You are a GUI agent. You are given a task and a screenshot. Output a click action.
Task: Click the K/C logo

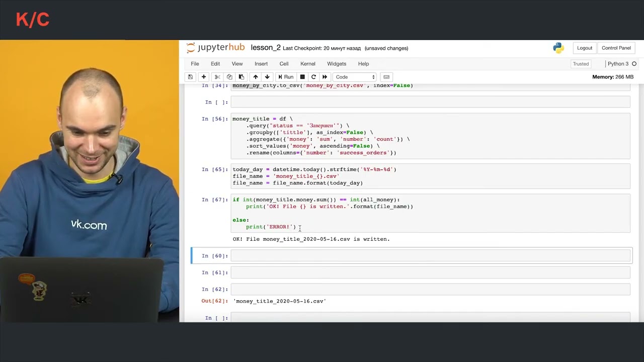pos(32,20)
